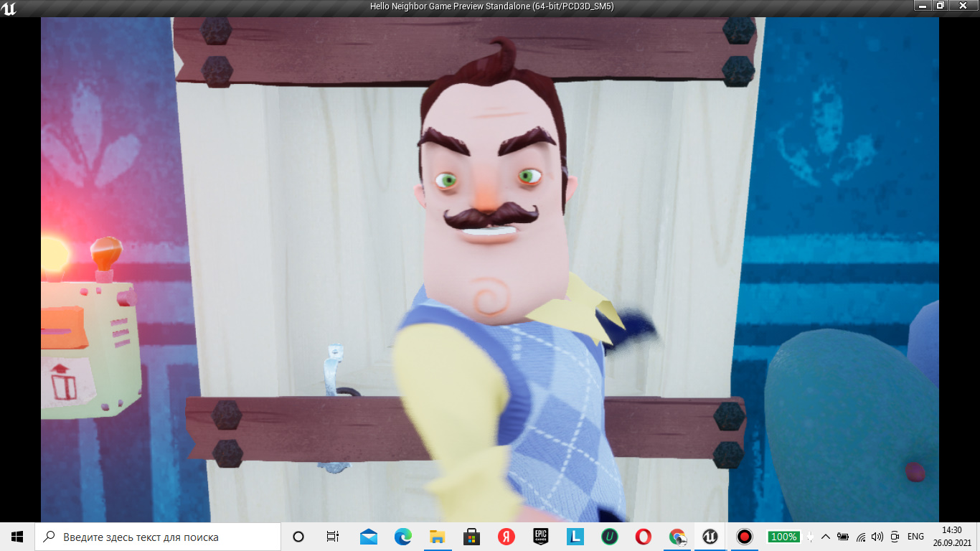Open Cortana circle icon on taskbar
The width and height of the screenshot is (980, 551).
(299, 537)
